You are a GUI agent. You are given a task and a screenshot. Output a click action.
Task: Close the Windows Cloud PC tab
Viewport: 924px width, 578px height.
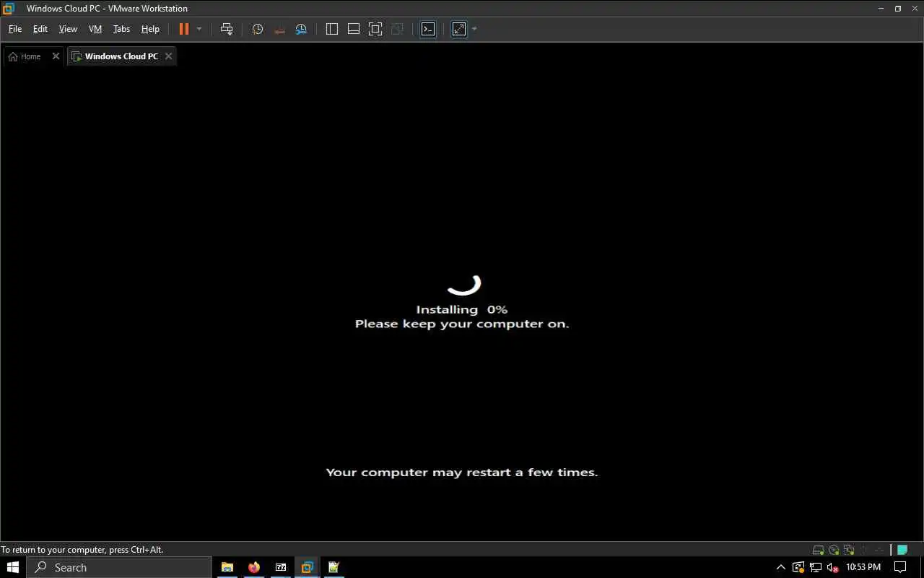click(x=169, y=56)
